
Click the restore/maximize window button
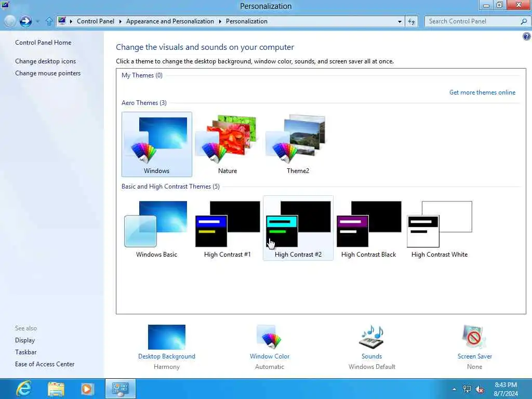pyautogui.click(x=499, y=5)
